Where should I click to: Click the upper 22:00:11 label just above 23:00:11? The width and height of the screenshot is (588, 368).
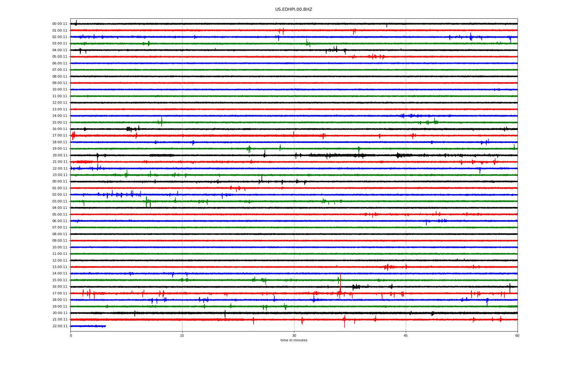(x=60, y=169)
